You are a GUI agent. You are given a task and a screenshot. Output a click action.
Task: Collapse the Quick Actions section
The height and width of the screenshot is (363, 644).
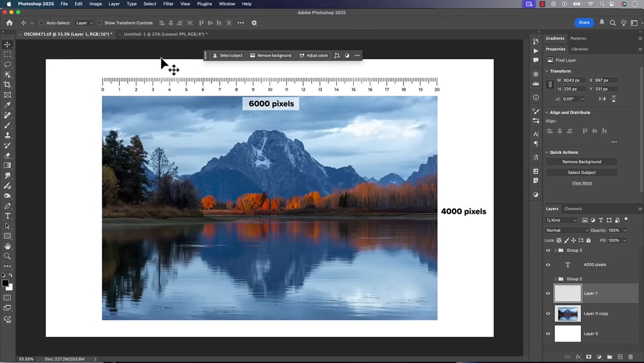(x=547, y=152)
